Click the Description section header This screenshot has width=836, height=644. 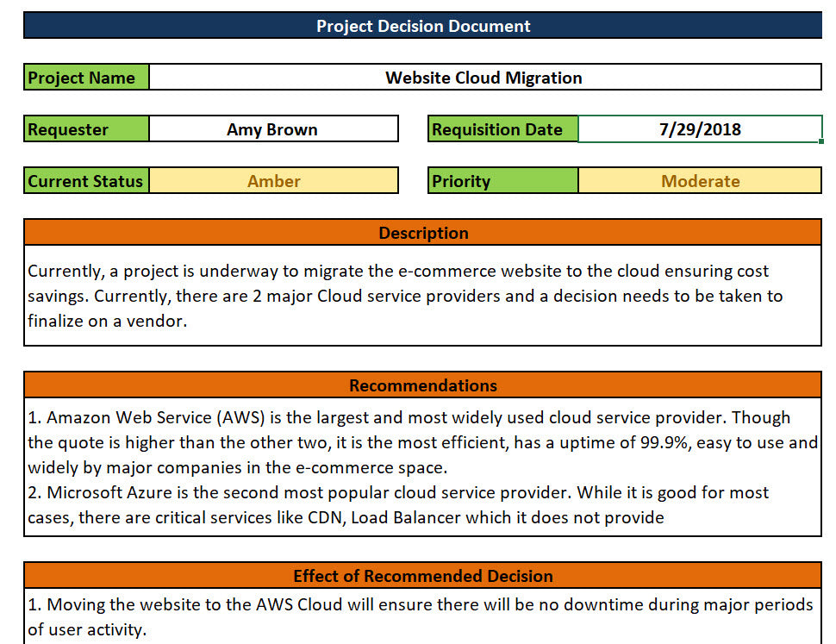tap(423, 233)
